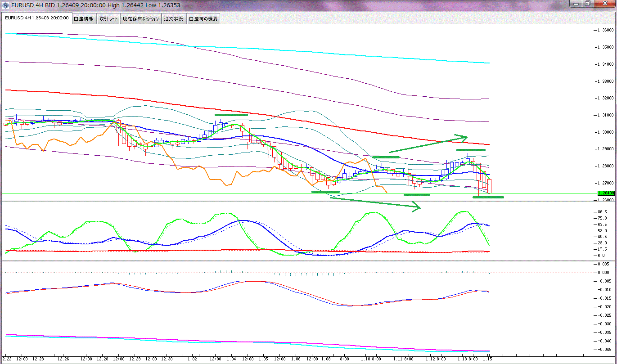Click green marker bar above the 1.04 peak
The image size is (617, 364).
tap(231, 115)
